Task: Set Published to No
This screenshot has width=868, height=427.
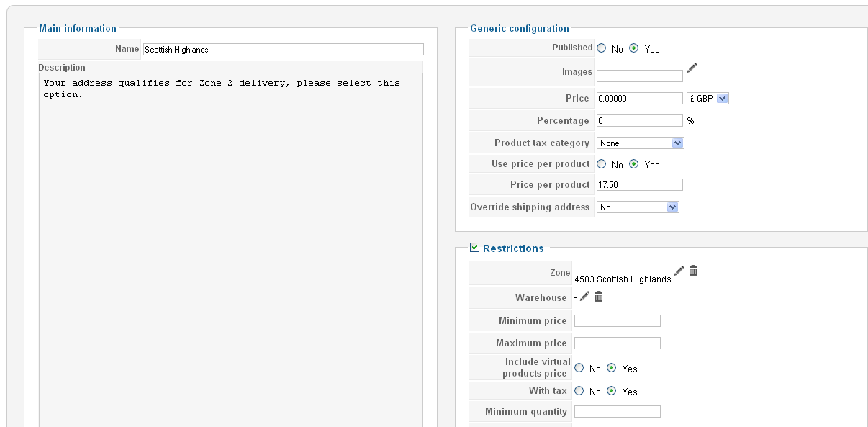Action: pyautogui.click(x=602, y=48)
